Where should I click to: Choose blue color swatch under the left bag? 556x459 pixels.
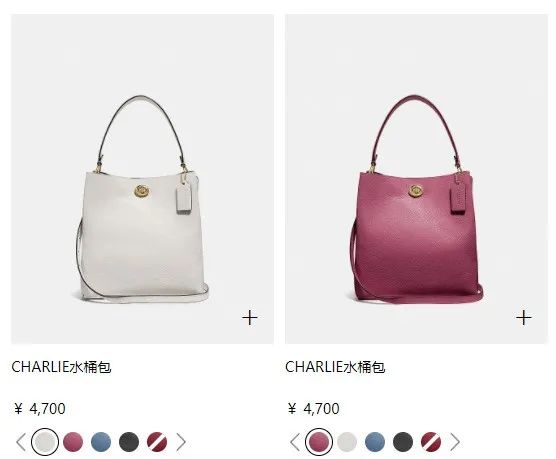101,442
